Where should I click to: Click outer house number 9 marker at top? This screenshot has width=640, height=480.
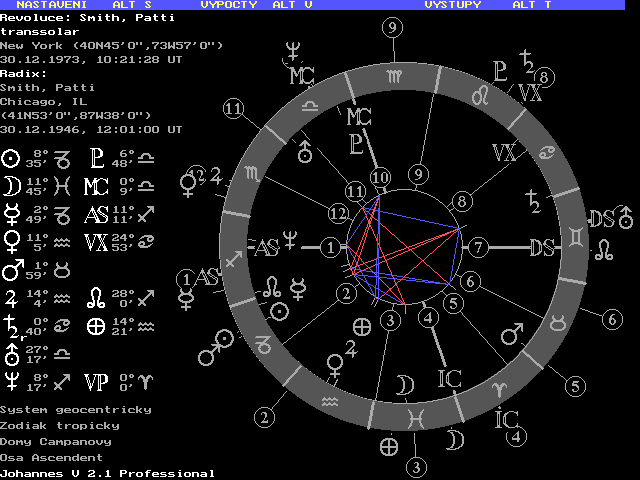[x=391, y=27]
